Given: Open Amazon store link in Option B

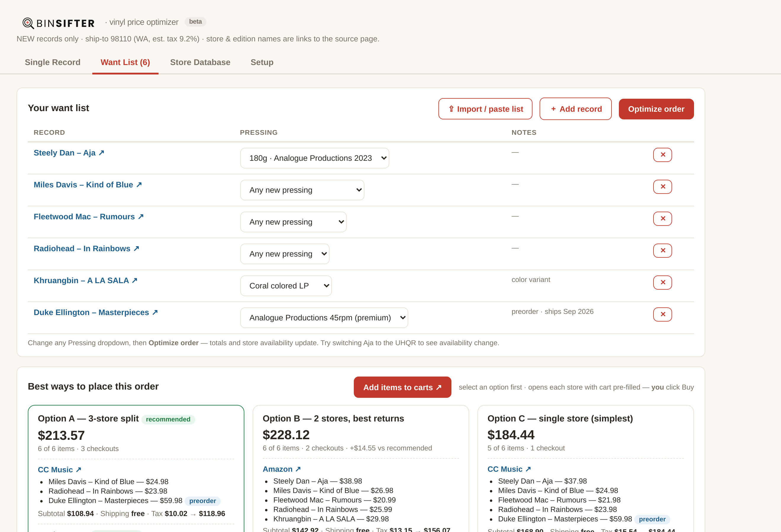Looking at the screenshot, I should pyautogui.click(x=282, y=469).
